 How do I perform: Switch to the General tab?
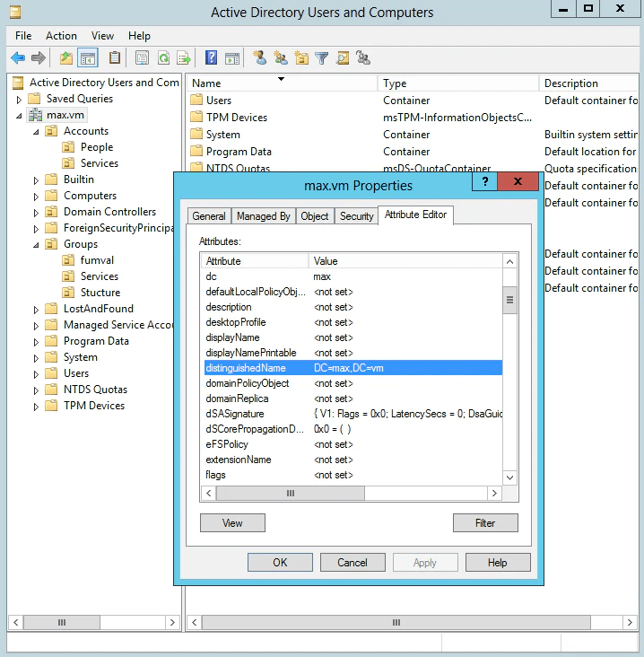coord(209,216)
